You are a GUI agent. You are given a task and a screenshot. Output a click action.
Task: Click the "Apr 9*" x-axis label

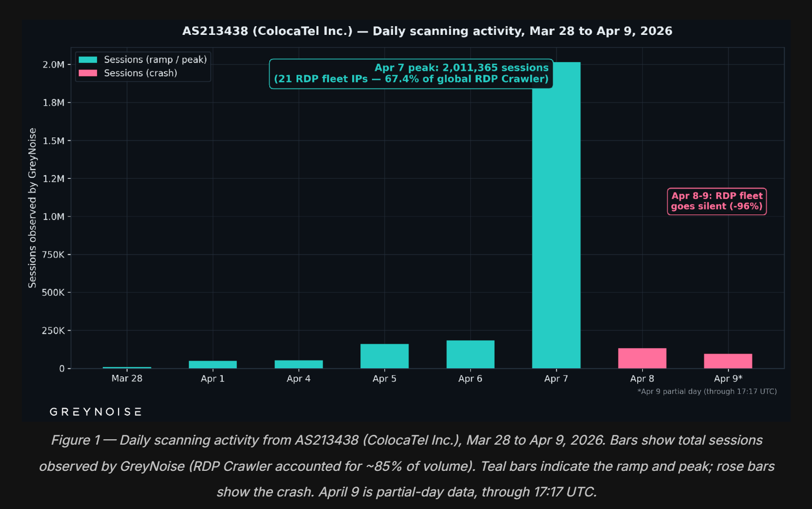(728, 379)
